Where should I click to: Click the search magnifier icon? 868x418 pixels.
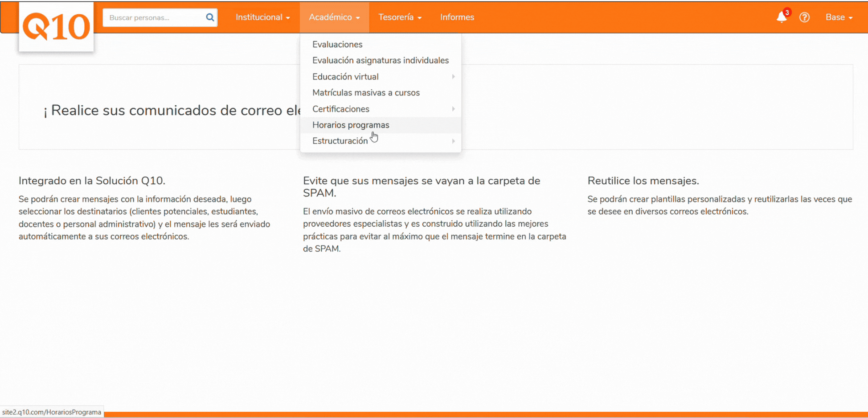pyautogui.click(x=210, y=17)
